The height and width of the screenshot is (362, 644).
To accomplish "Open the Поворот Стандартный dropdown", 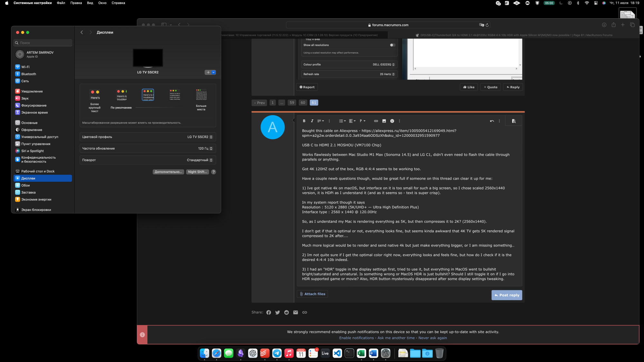I will (x=200, y=160).
